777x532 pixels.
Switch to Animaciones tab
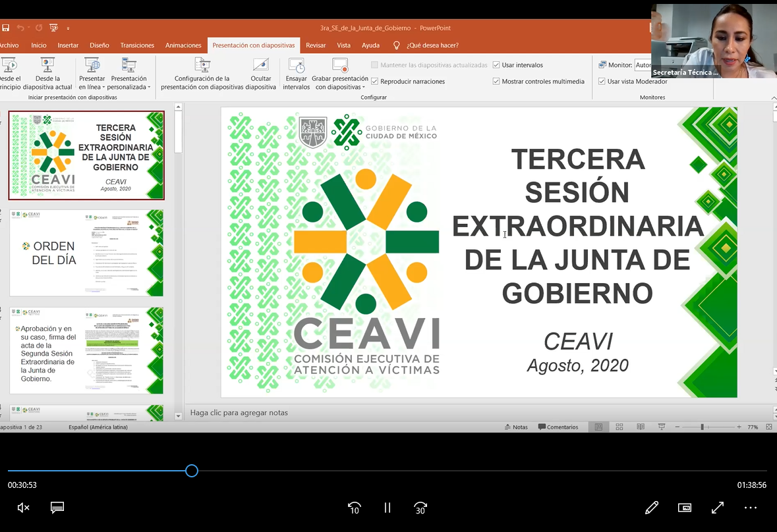(x=183, y=45)
